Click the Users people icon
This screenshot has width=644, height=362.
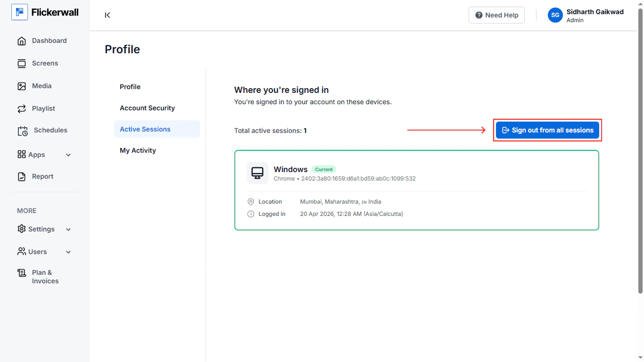22,252
